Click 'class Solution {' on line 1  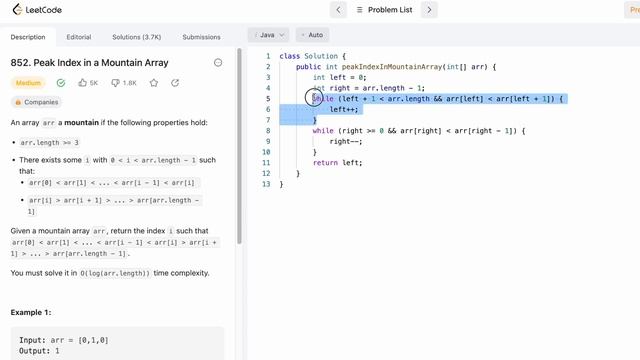(313, 56)
